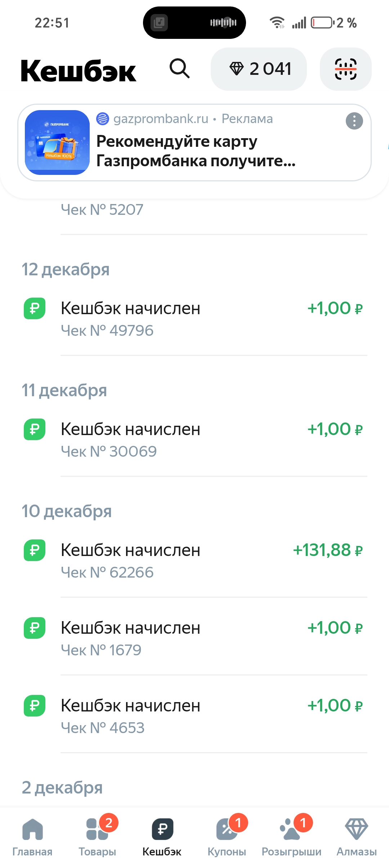Image resolution: width=389 pixels, height=868 pixels.
Task: Go to the Главная tab
Action: point(32,836)
